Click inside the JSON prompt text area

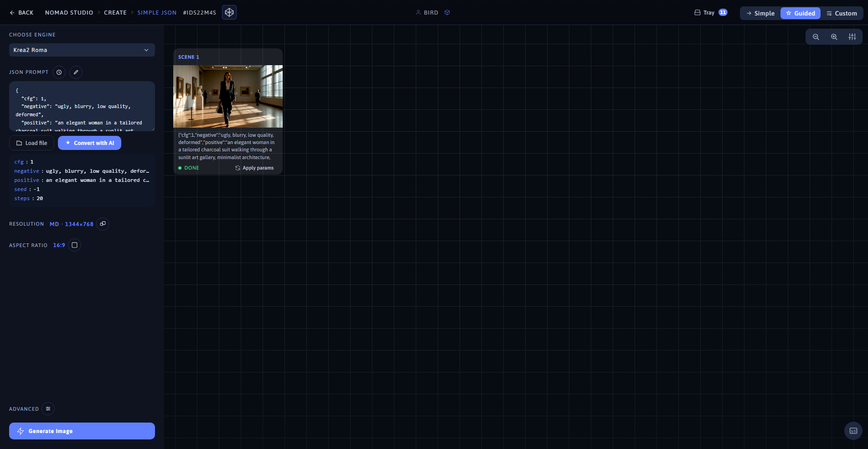point(82,106)
